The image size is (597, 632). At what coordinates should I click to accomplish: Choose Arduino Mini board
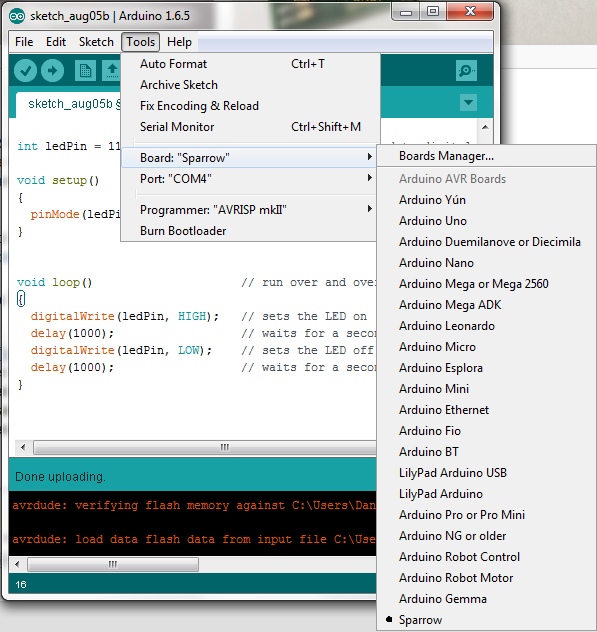pyautogui.click(x=487, y=389)
